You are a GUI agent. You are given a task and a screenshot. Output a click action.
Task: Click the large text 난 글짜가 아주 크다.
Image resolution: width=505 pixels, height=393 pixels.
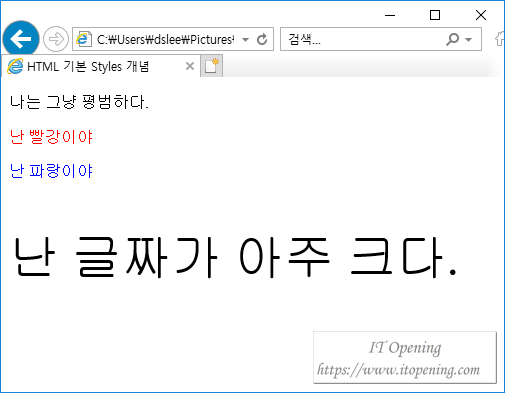(236, 257)
